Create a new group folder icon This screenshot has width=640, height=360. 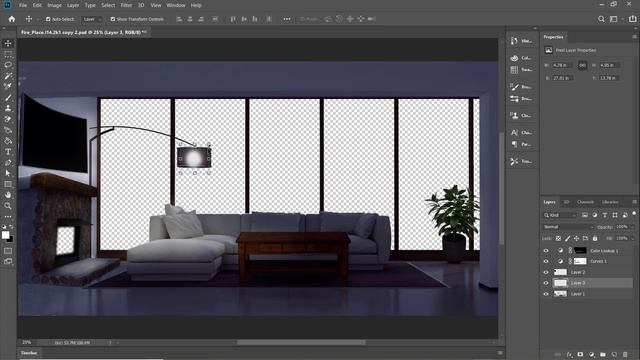[603, 354]
